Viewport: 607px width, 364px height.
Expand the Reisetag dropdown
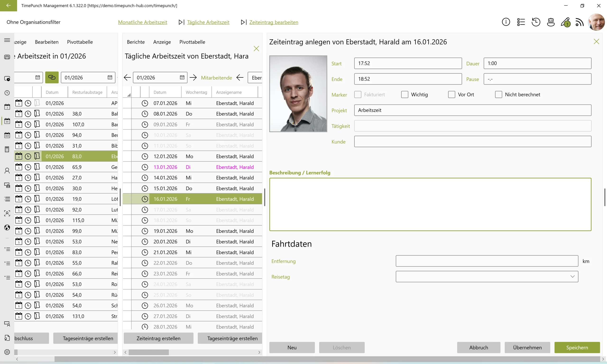coord(572,277)
